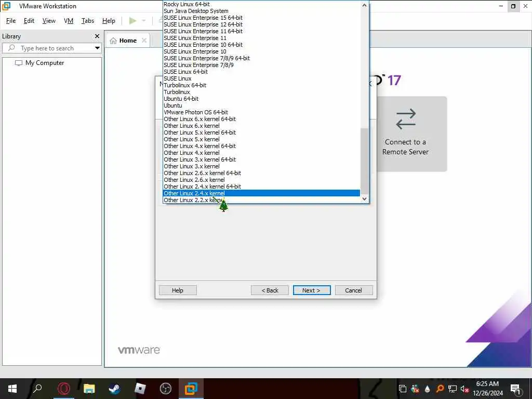532x399 pixels.
Task: Click the Cancel button in the wizard
Action: coord(353,290)
